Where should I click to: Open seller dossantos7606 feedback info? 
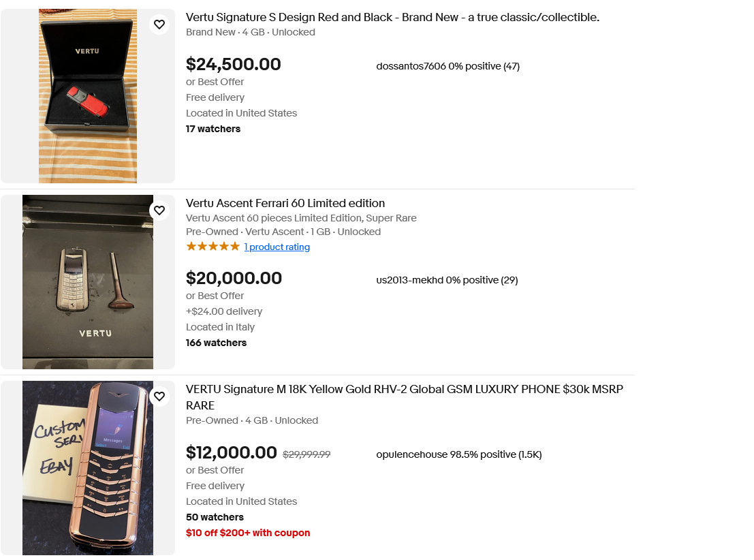click(447, 66)
